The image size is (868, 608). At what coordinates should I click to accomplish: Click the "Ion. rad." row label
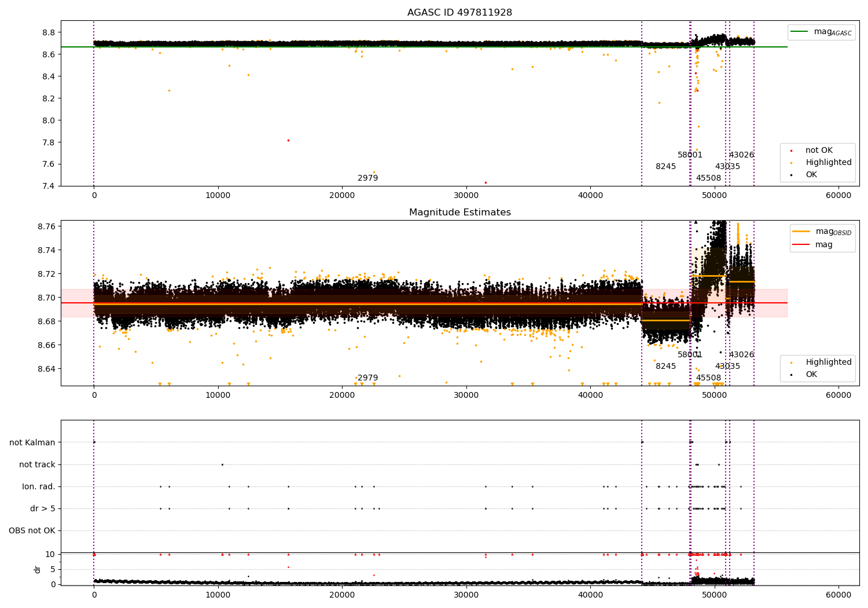pyautogui.click(x=39, y=487)
